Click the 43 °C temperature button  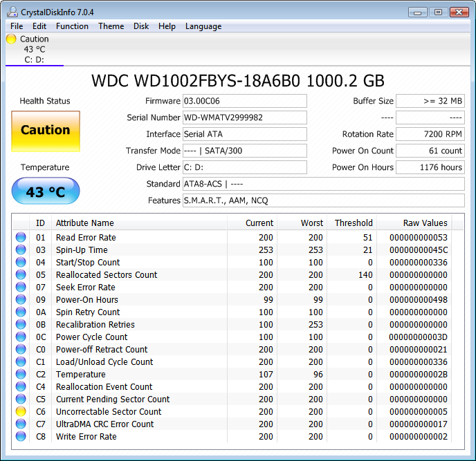46,191
